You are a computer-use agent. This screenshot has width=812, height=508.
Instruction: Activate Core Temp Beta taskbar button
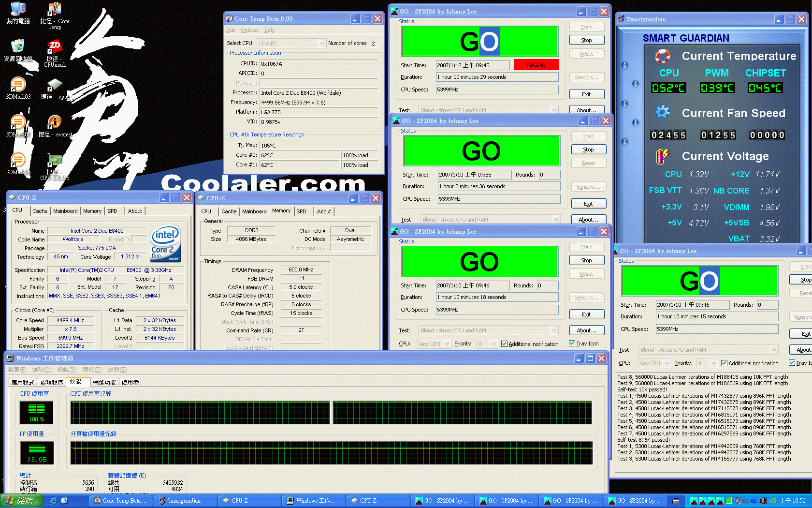point(121,501)
